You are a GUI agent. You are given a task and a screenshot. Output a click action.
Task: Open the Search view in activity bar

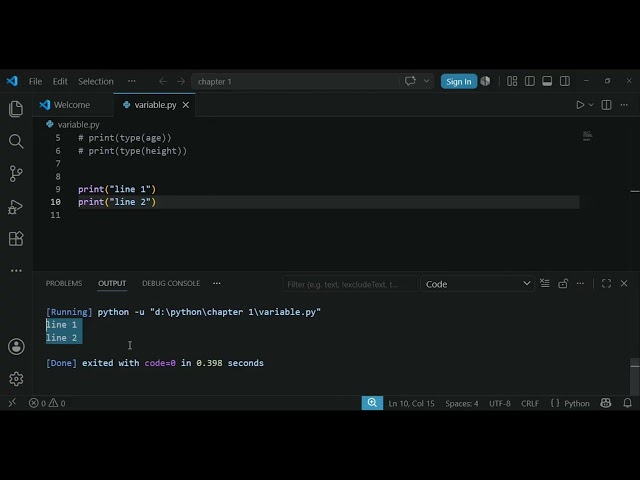(16, 141)
